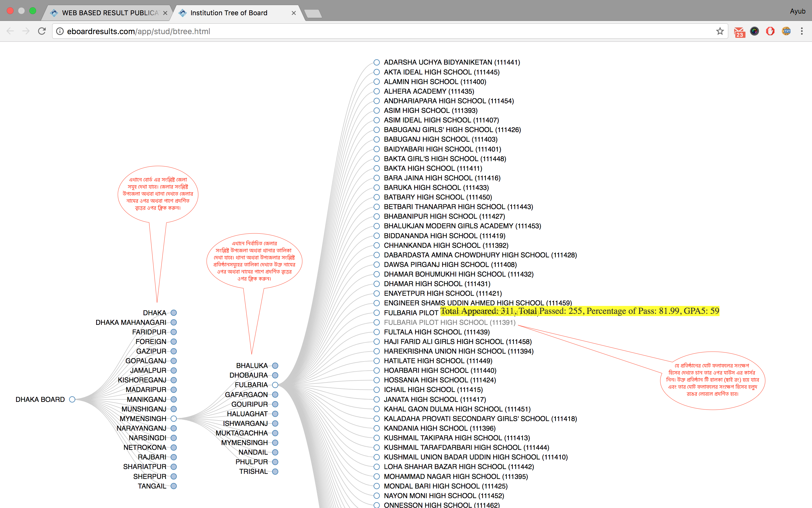
Task: Open the Gmail checker extension
Action: 739,32
